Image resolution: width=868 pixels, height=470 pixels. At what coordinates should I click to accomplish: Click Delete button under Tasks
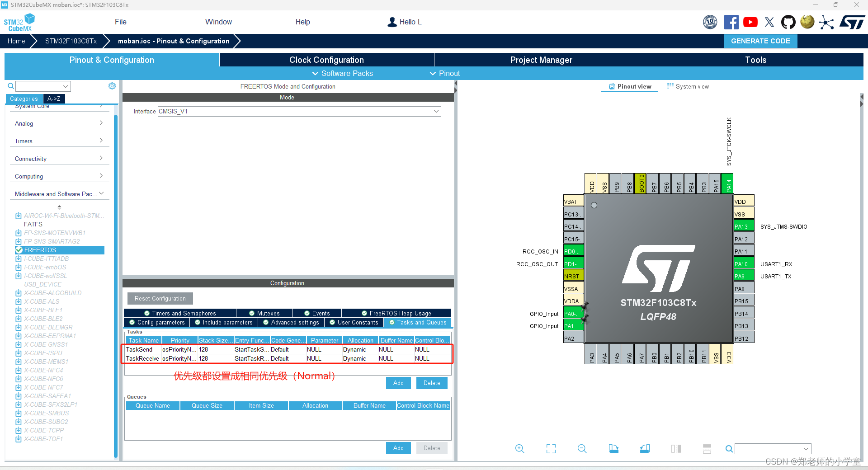click(x=432, y=383)
